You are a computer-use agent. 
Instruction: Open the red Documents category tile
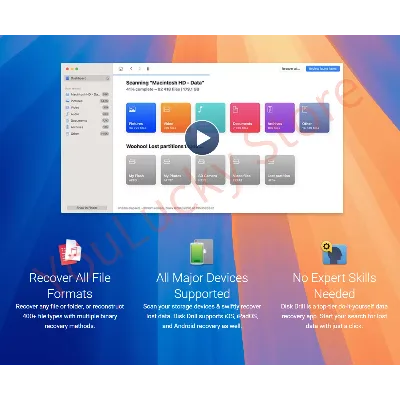coord(245,118)
